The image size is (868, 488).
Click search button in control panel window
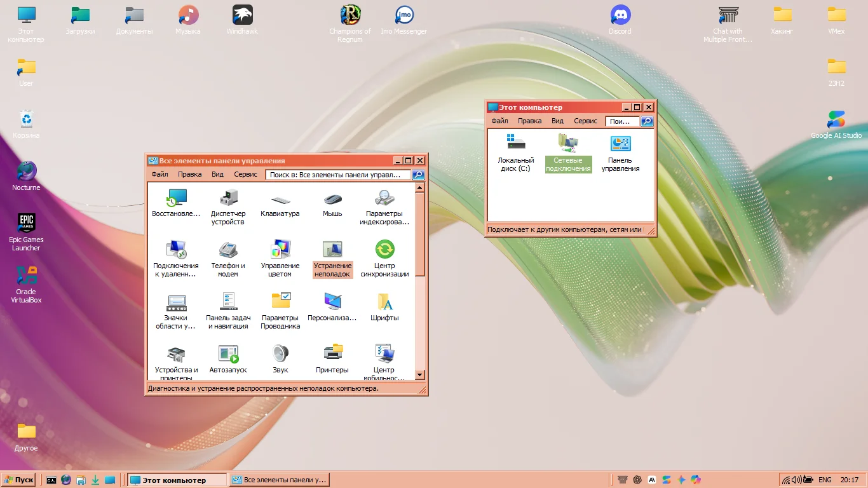pyautogui.click(x=418, y=175)
